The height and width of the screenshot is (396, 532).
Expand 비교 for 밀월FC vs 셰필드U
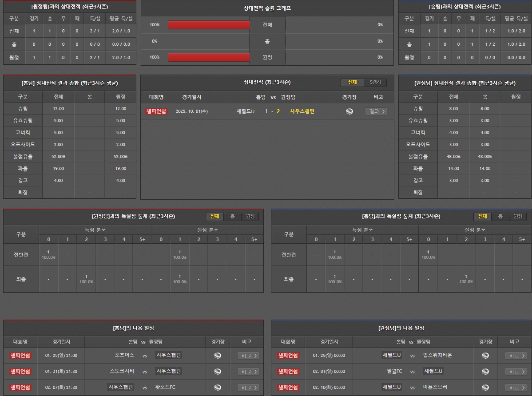516,372
